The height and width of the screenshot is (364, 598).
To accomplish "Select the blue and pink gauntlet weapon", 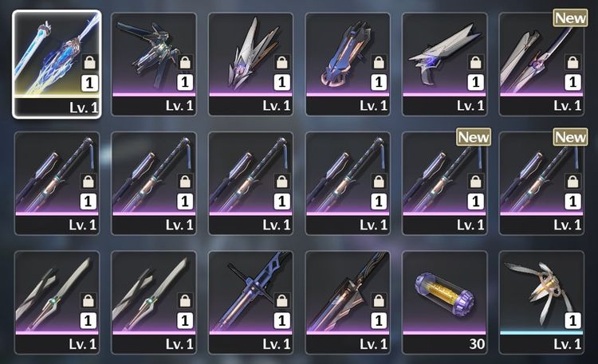I will coord(348,64).
